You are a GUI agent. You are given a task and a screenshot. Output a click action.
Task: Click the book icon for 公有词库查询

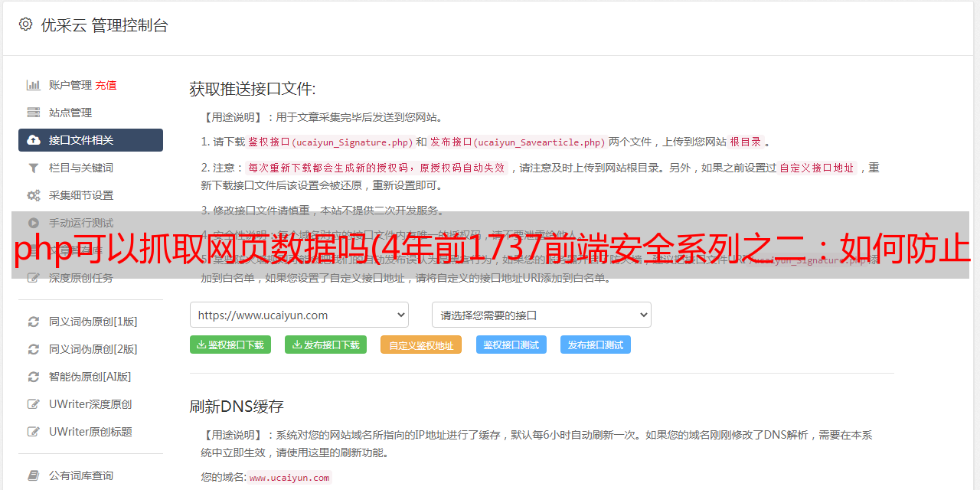tap(34, 475)
